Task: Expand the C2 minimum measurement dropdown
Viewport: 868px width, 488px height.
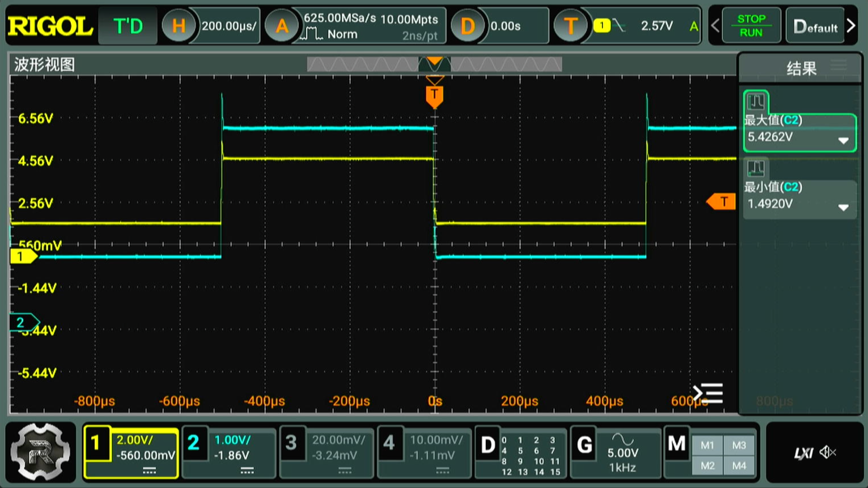Action: (x=843, y=207)
